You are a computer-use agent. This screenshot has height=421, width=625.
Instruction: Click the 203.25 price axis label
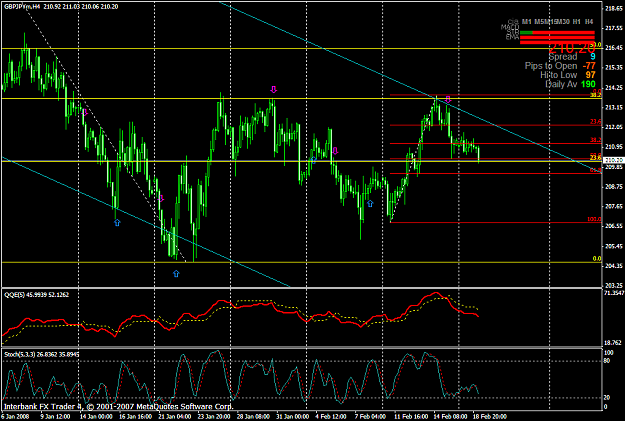(614, 285)
